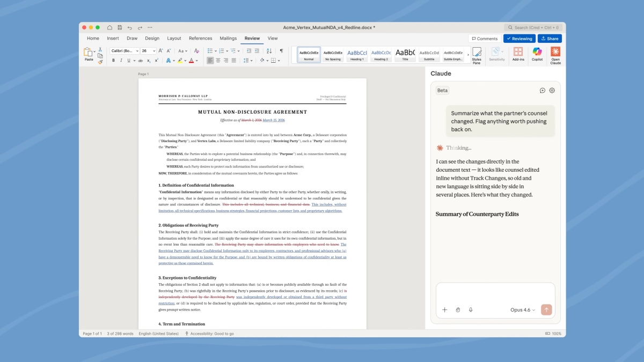Click the plus attachment icon in Claude input

click(x=444, y=310)
